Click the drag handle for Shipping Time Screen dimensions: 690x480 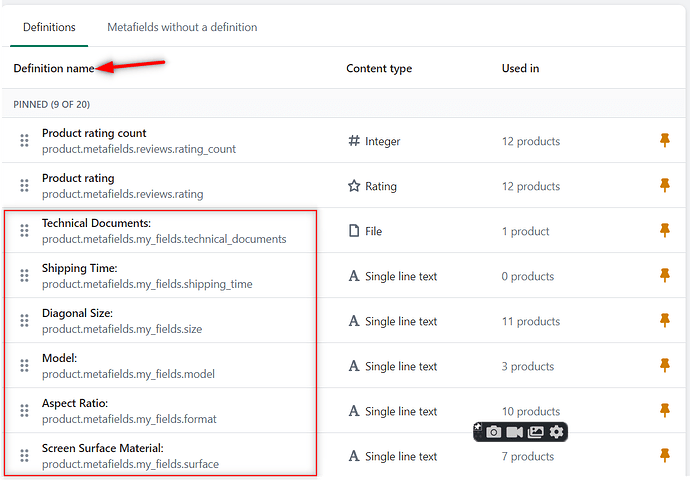pos(24,276)
